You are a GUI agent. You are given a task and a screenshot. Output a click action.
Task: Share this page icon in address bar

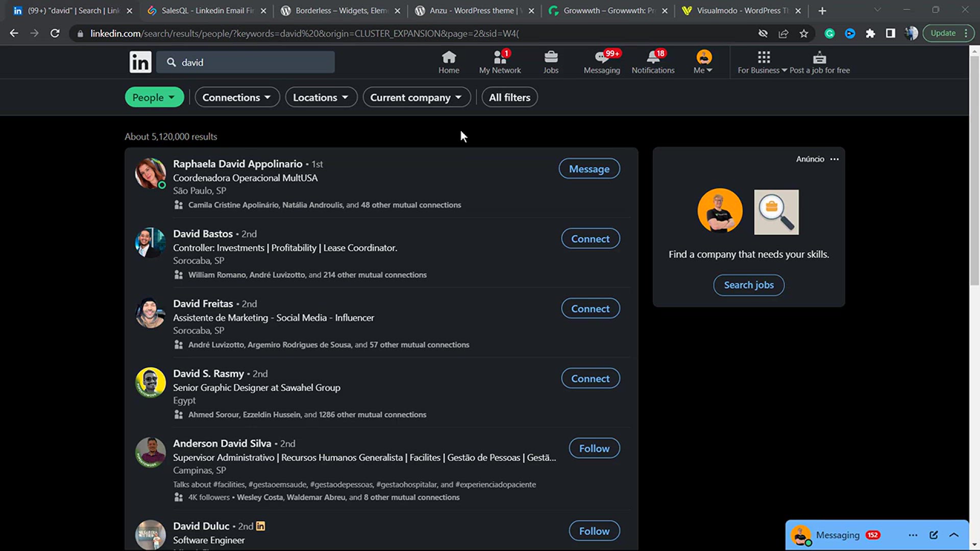(x=783, y=33)
